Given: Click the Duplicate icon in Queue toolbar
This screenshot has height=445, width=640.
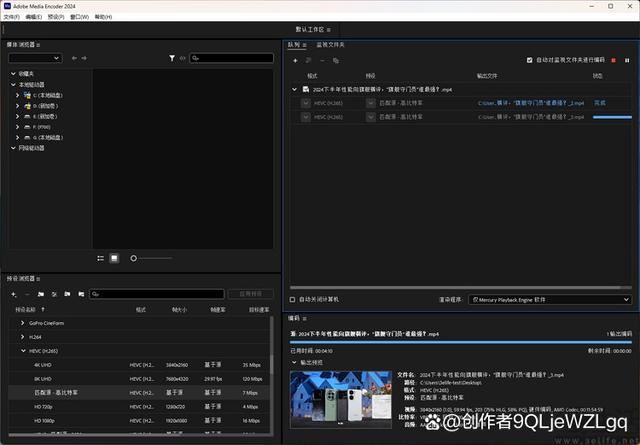Looking at the screenshot, I should pos(335,60).
